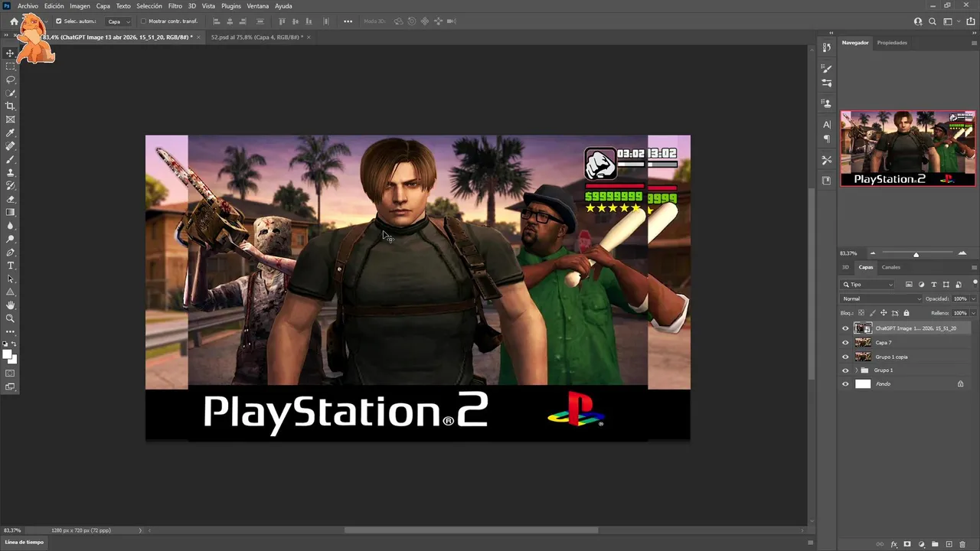
Task: Filter layers by pixel layer icon
Action: [909, 285]
